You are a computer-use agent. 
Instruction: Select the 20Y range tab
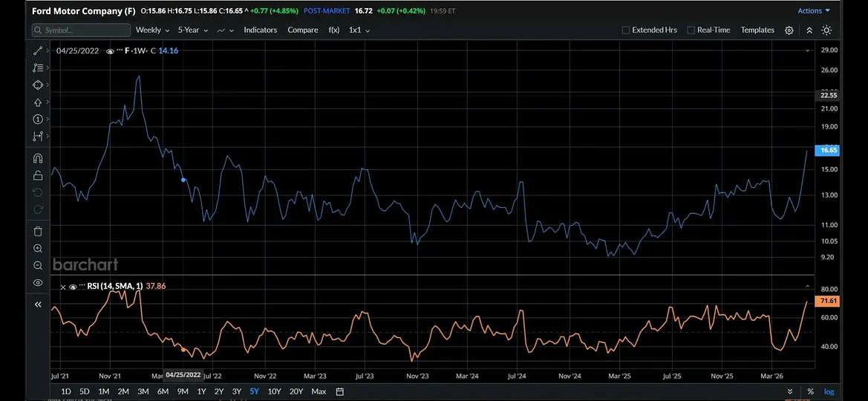coord(296,391)
